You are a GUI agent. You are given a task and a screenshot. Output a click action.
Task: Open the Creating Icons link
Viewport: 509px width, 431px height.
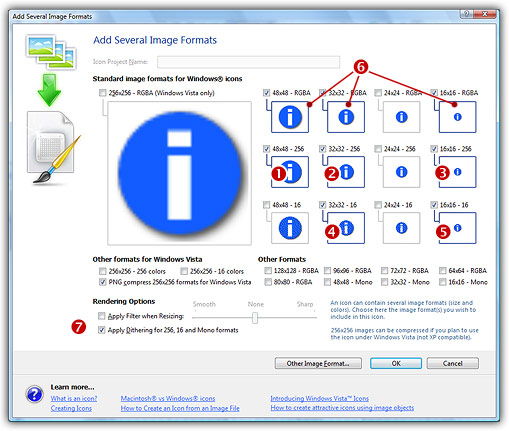[x=71, y=408]
